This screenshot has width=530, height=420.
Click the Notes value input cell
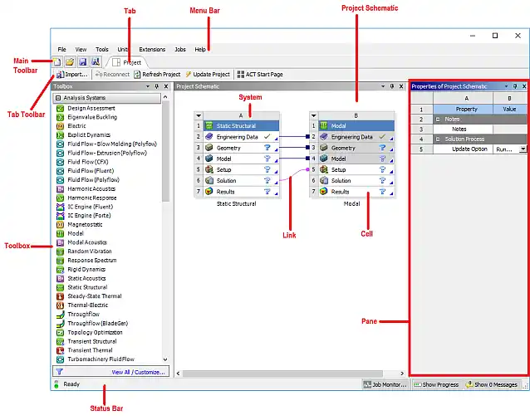[510, 129]
